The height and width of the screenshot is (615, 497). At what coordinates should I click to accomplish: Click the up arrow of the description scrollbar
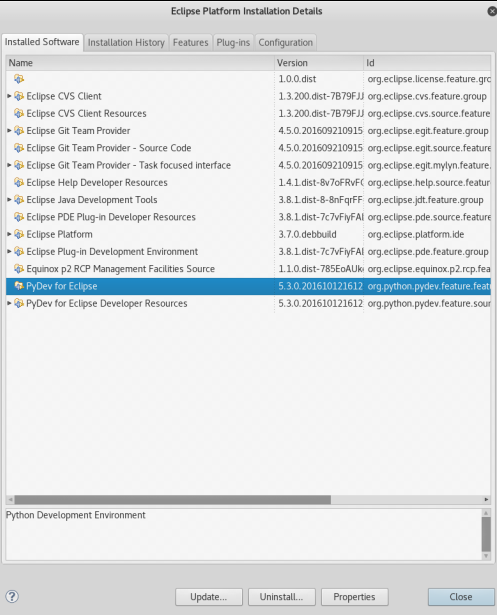click(486, 513)
